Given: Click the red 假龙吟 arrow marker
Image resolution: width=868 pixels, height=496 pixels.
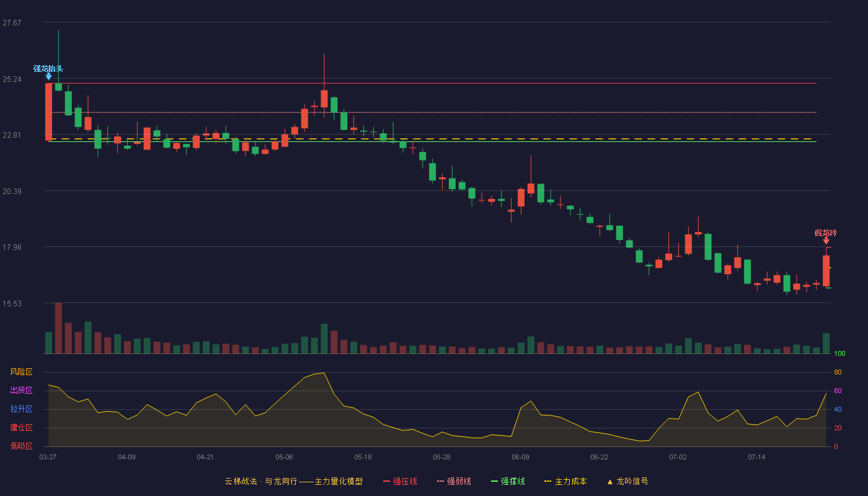Looking at the screenshot, I should 826,241.
